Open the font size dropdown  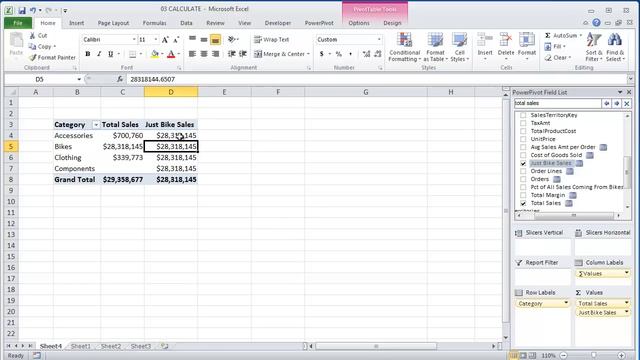pyautogui.click(x=156, y=40)
